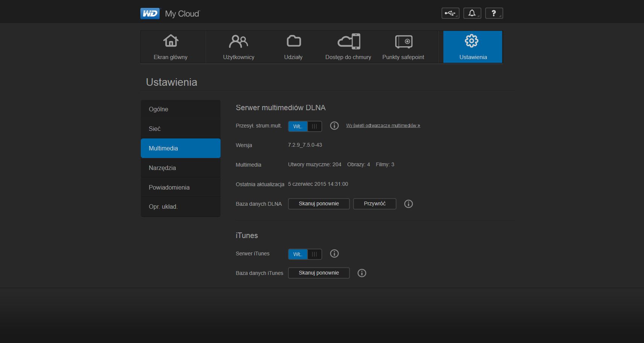The height and width of the screenshot is (343, 644).
Task: Open Powiadomienia in the sidebar
Action: [181, 187]
